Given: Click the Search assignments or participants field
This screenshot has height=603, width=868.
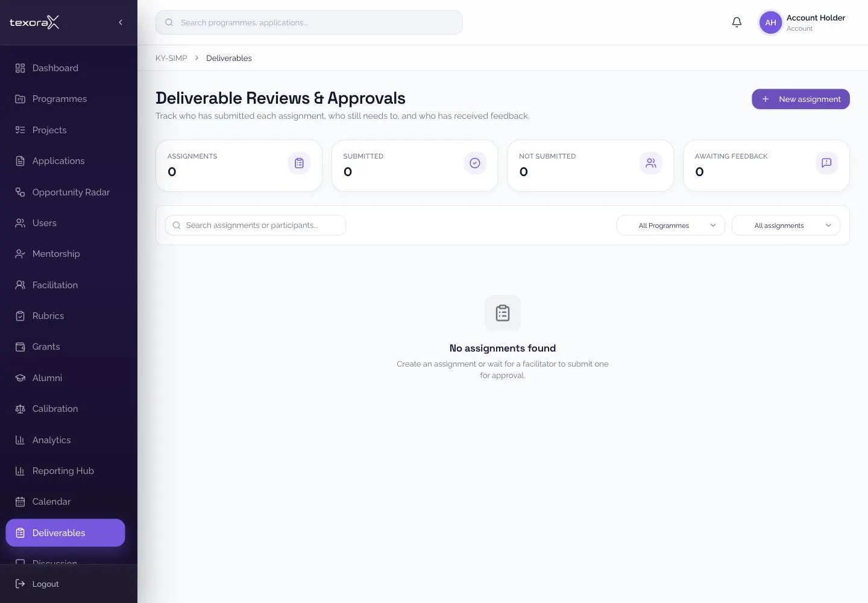Looking at the screenshot, I should coord(256,226).
